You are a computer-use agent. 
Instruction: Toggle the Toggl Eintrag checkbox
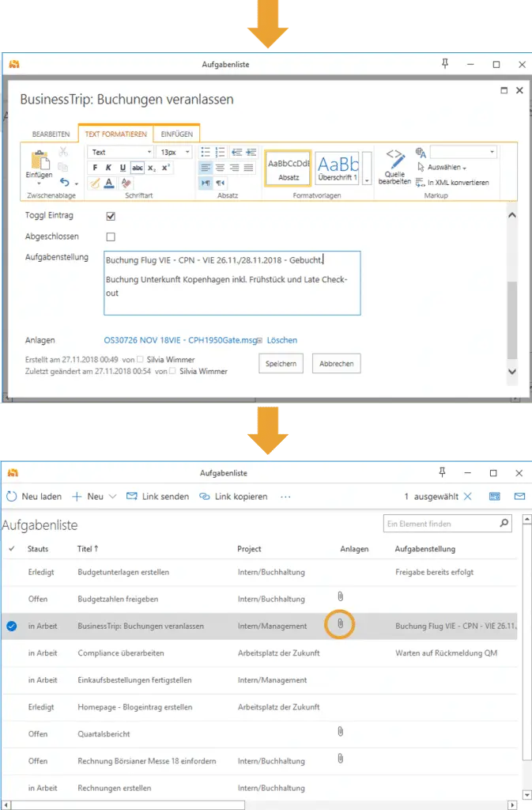(x=111, y=216)
